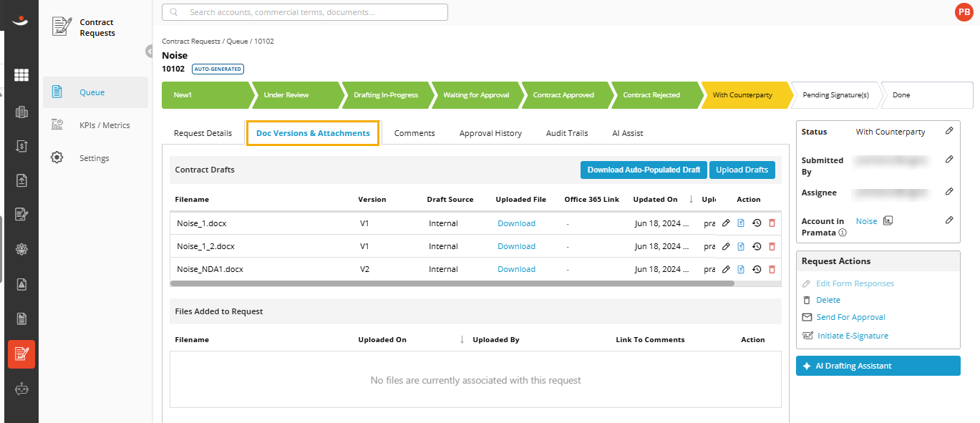Open the upload document icon in sidebar

tap(21, 180)
